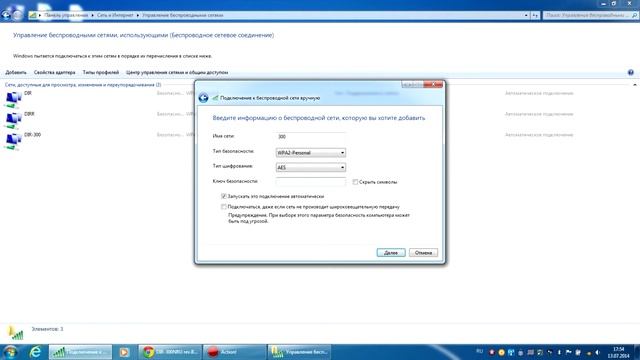Click the 'Далее' button

[391, 253]
